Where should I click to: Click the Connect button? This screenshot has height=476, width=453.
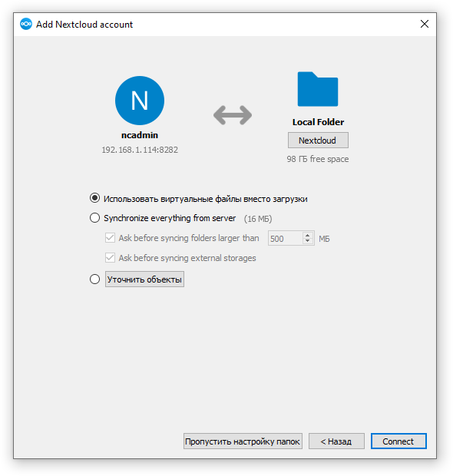click(398, 441)
